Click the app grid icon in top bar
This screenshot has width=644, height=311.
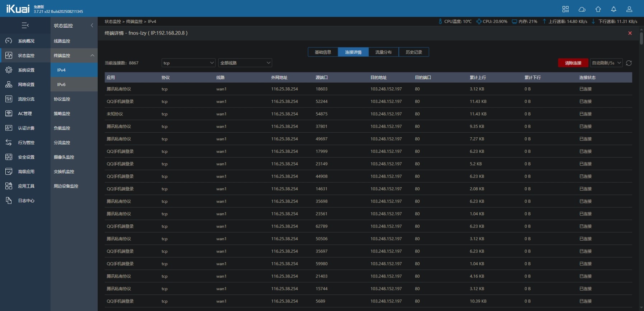point(565,9)
